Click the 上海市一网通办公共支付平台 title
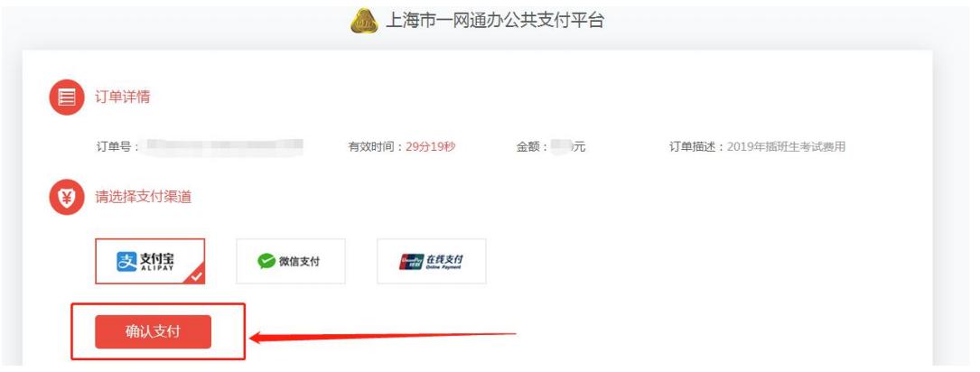 point(495,21)
